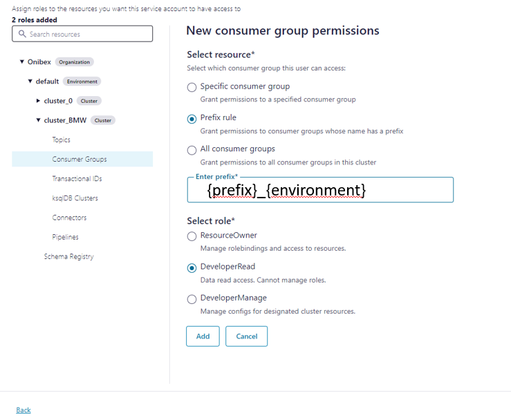Collapse the Onibex organization node
Screen dimensions: 511x420
tap(21, 62)
